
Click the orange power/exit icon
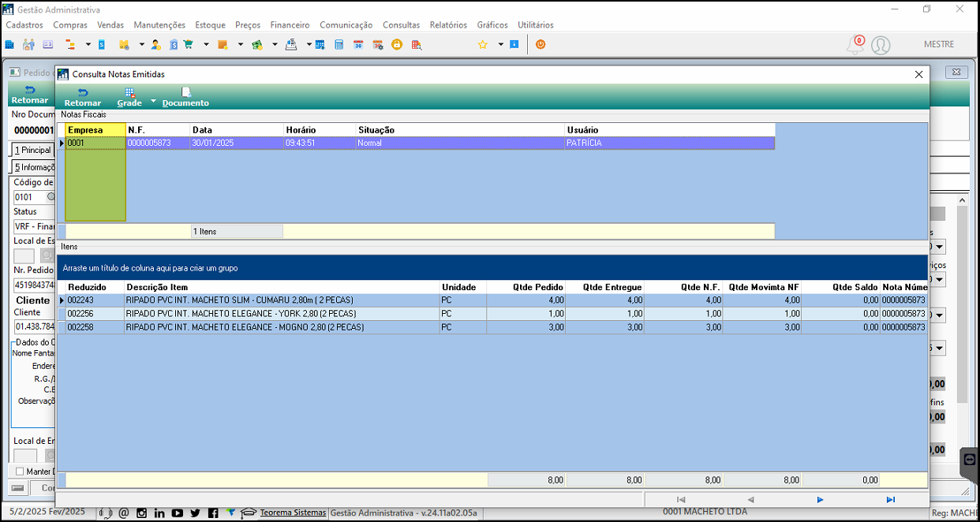pyautogui.click(x=540, y=44)
